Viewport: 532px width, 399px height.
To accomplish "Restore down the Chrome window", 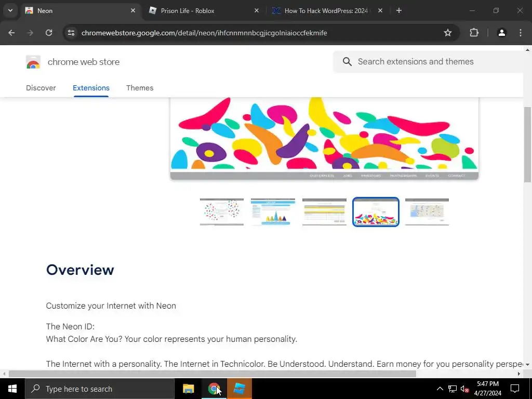I will 496,10.
